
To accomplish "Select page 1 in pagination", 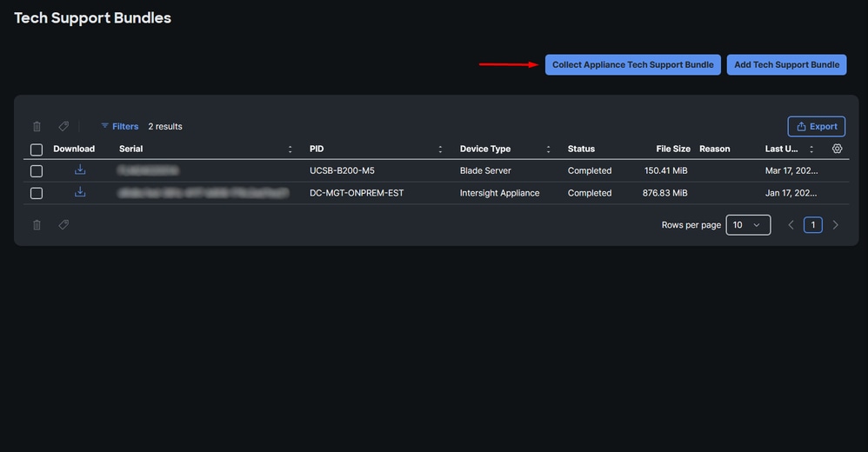I will tap(812, 224).
